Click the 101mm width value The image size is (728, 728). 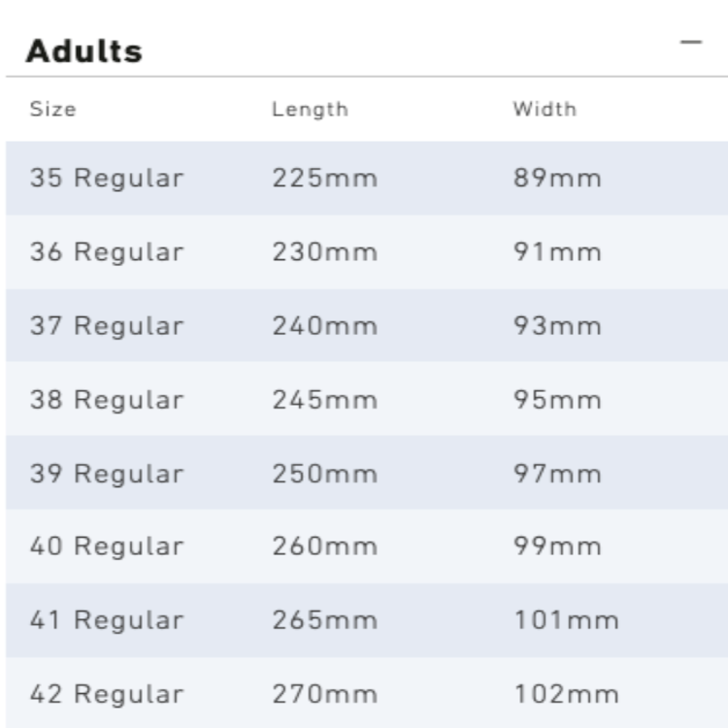[x=566, y=620]
